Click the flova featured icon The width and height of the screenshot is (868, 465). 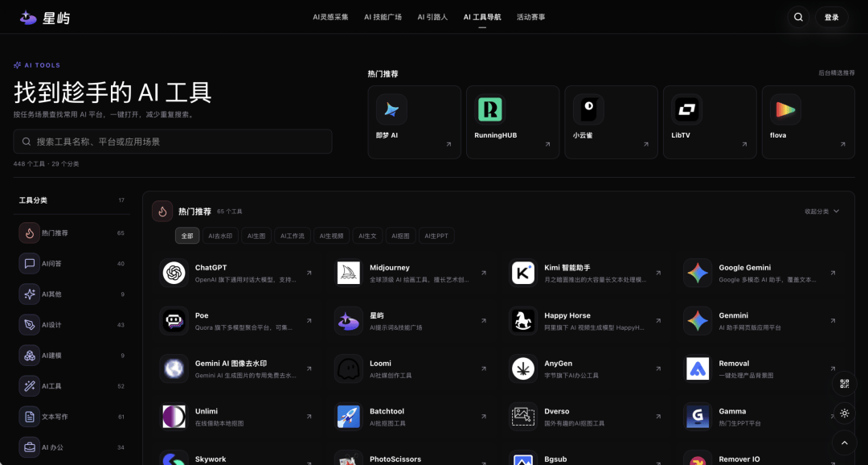pyautogui.click(x=785, y=109)
